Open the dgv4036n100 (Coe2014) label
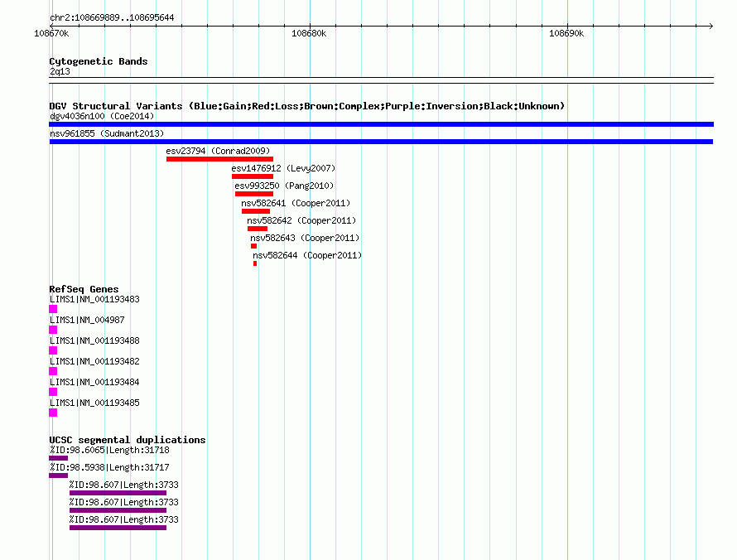The width and height of the screenshot is (737, 560). [x=102, y=116]
